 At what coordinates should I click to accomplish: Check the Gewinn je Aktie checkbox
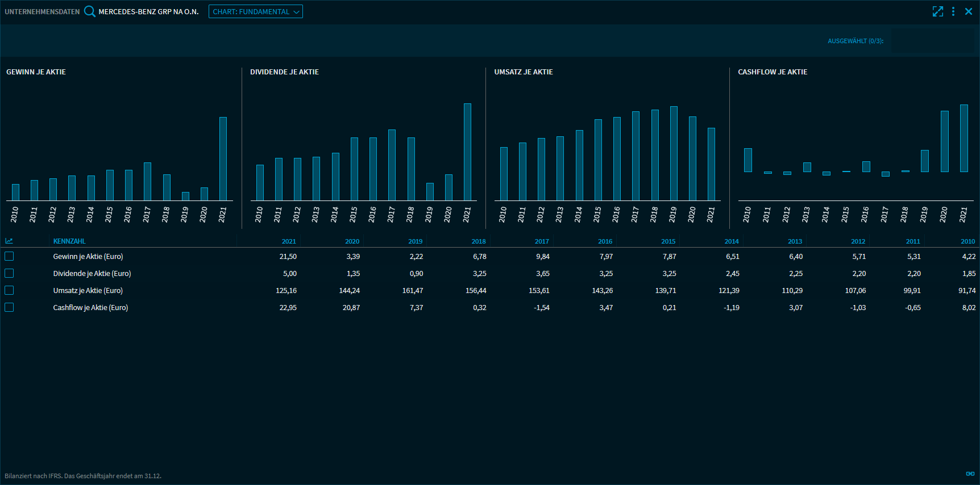point(9,257)
